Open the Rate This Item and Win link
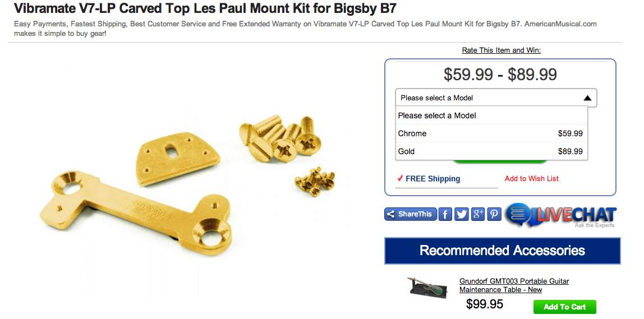This screenshot has width=644, height=319. [501, 50]
